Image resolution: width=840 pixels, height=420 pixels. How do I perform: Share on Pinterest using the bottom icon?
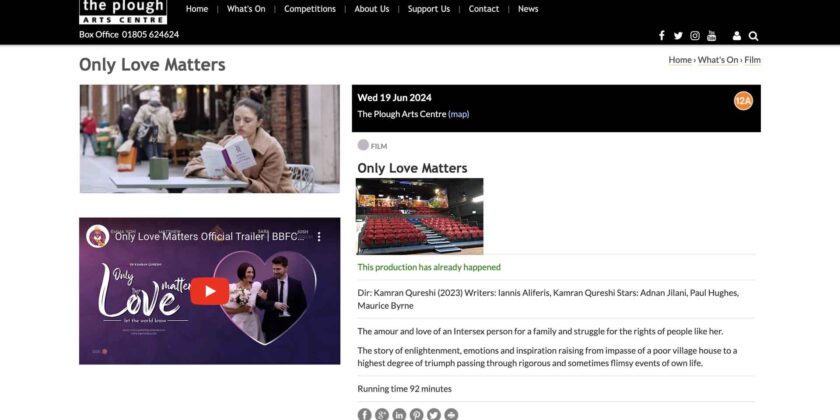[x=416, y=414]
